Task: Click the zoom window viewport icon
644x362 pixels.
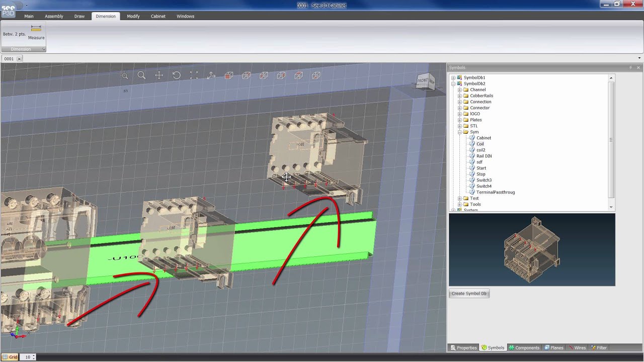Action: click(124, 75)
